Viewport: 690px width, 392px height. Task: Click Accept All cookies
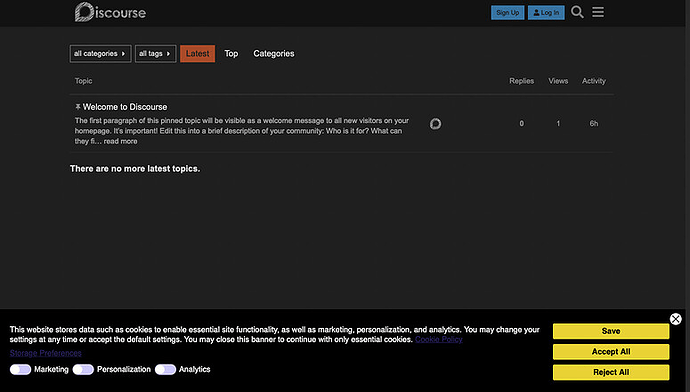(611, 352)
